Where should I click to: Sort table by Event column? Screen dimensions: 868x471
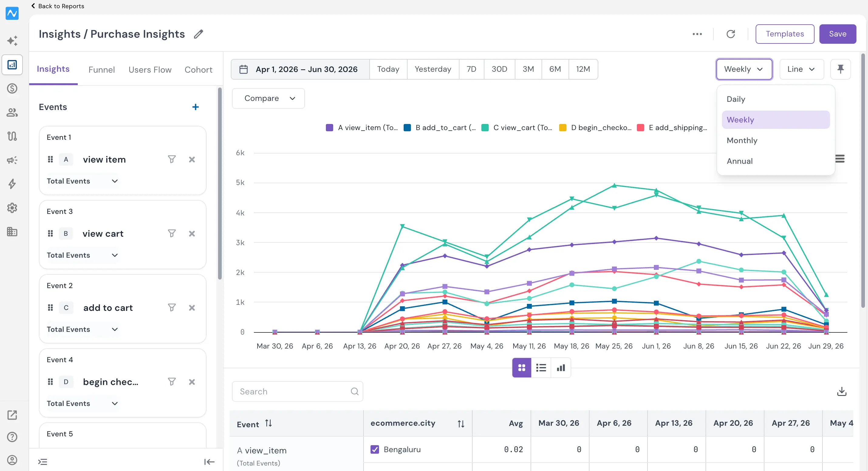tap(268, 424)
